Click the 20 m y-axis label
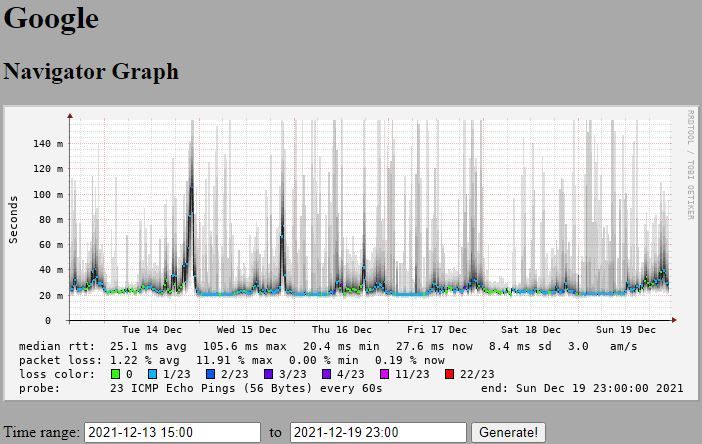702x444 pixels. [51, 295]
